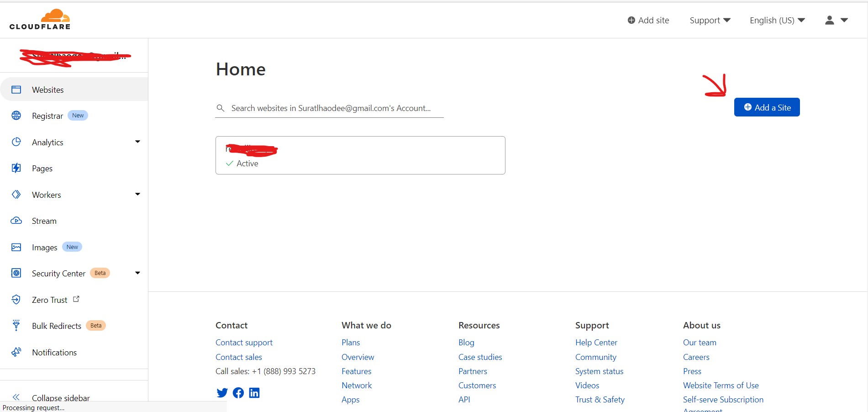
Task: Open the Twitter social icon
Action: (x=222, y=393)
